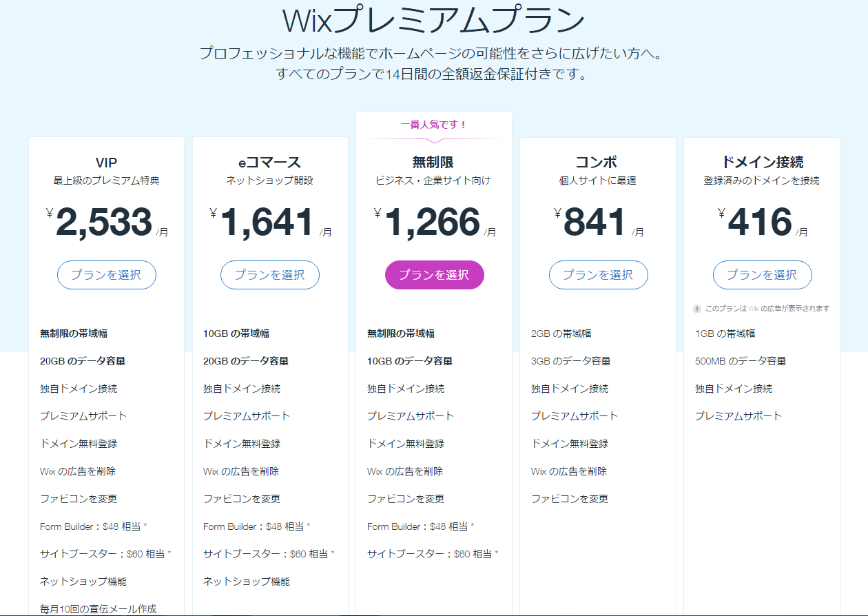Click 500MB のデータ容量 feature
Image resolution: width=868 pixels, height=616 pixels.
click(741, 361)
